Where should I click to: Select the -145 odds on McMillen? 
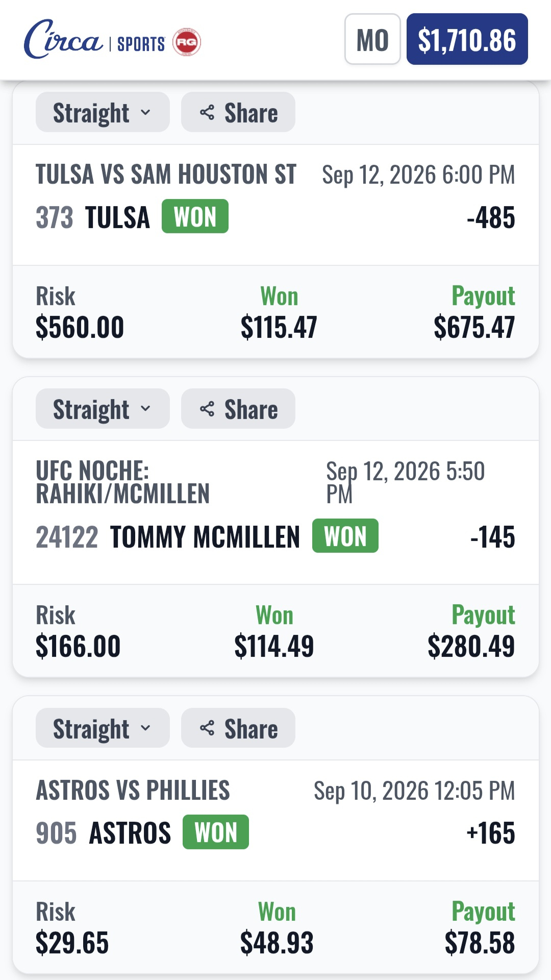[x=492, y=537]
